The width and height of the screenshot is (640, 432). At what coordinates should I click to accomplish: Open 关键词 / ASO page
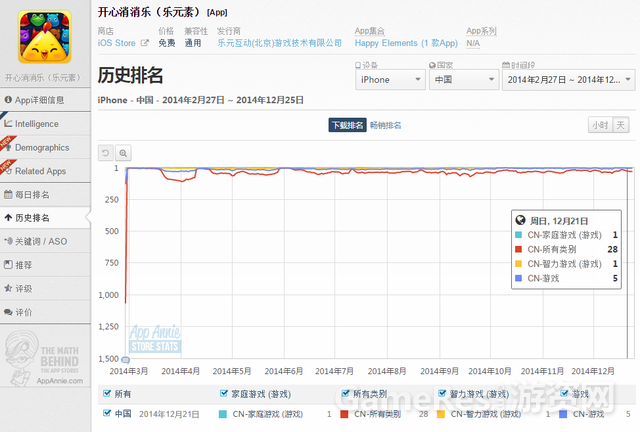pyautogui.click(x=45, y=241)
